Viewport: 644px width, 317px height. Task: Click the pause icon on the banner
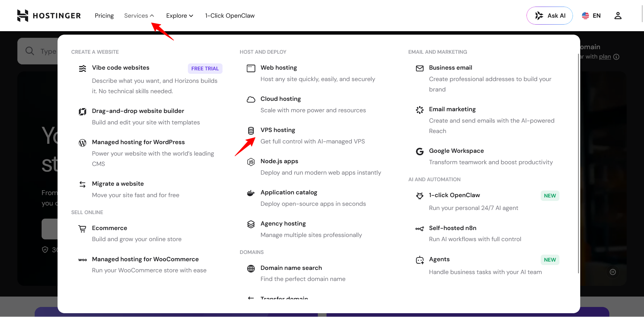[613, 272]
